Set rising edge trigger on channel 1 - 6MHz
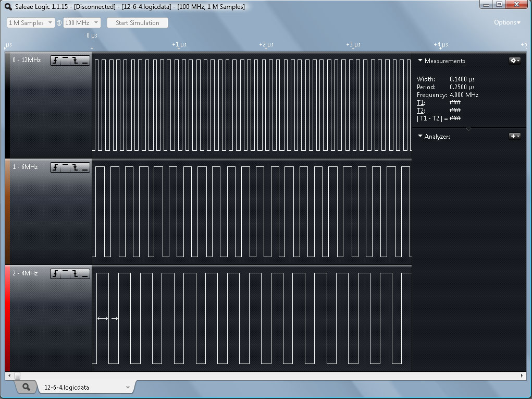The image size is (532, 399). point(55,167)
